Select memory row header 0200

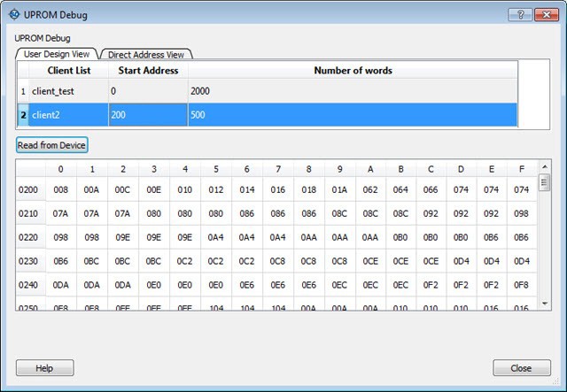tap(29, 189)
